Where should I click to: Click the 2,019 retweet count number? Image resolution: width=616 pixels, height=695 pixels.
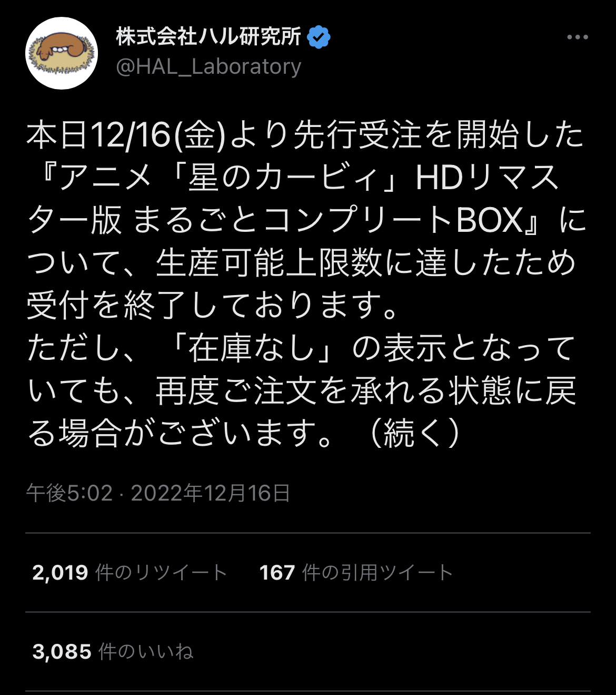pyautogui.click(x=60, y=573)
